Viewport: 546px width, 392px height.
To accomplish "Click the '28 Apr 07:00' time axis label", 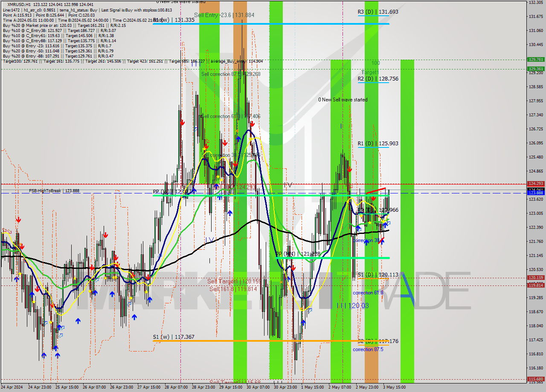I will point(177,388).
